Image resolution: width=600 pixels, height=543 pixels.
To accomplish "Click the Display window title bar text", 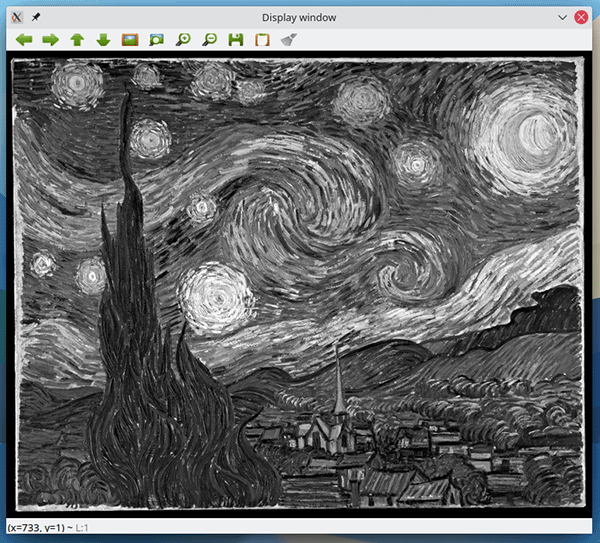I will point(299,16).
